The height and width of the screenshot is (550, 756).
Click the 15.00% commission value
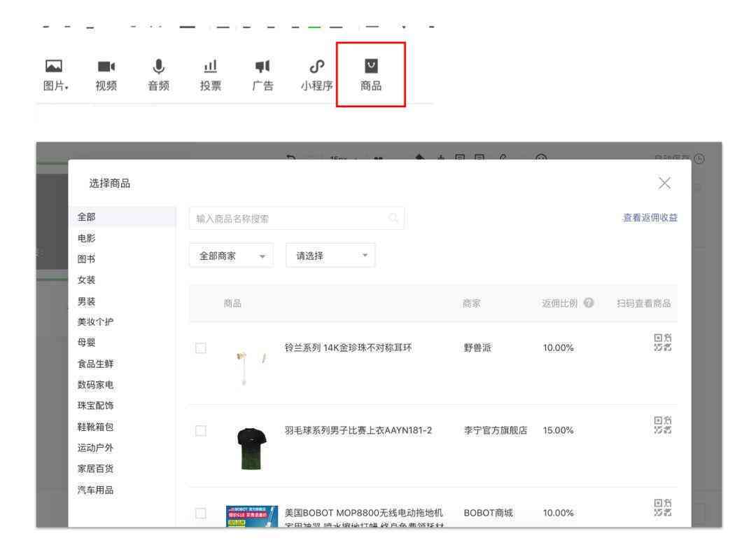(559, 430)
